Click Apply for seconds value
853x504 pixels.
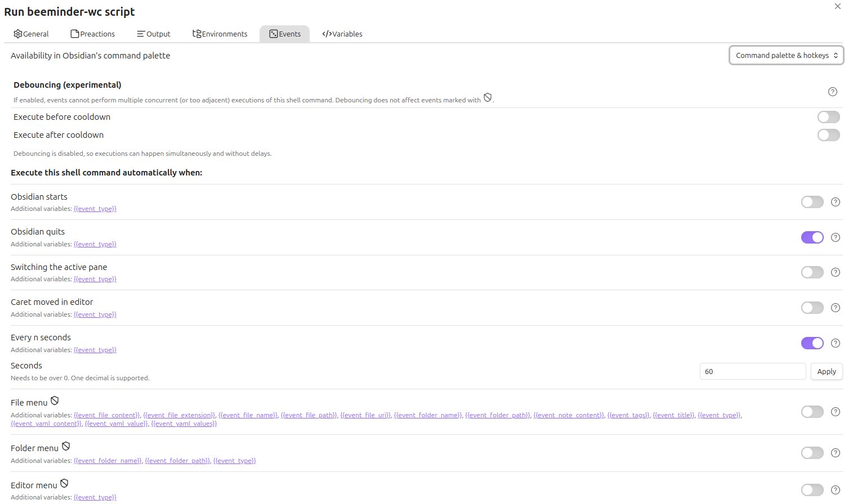[827, 371]
